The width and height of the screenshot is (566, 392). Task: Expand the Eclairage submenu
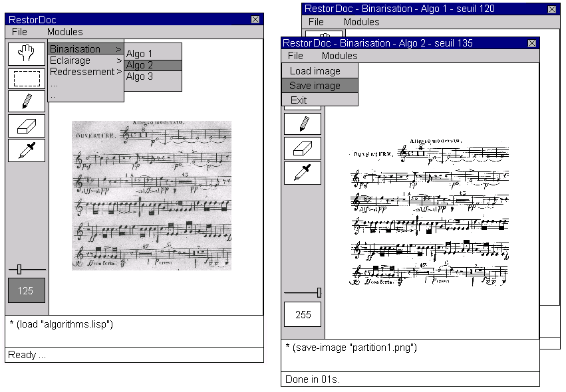pyautogui.click(x=86, y=60)
